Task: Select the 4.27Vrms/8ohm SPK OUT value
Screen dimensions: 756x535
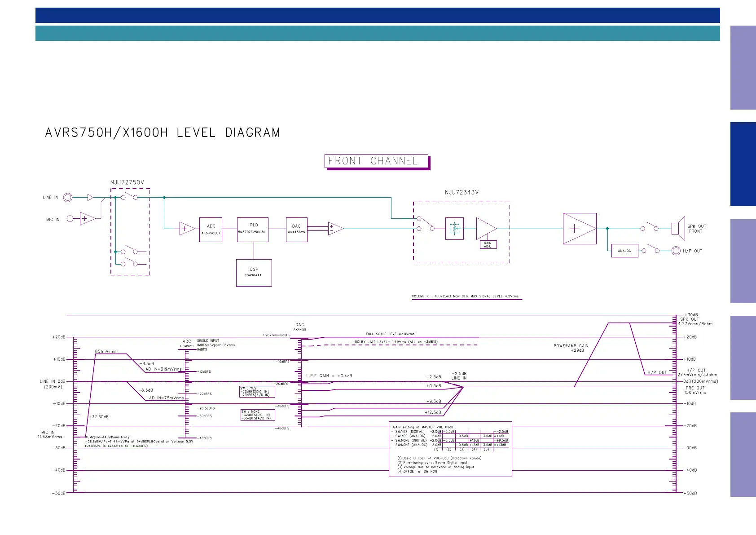Action: click(x=695, y=324)
